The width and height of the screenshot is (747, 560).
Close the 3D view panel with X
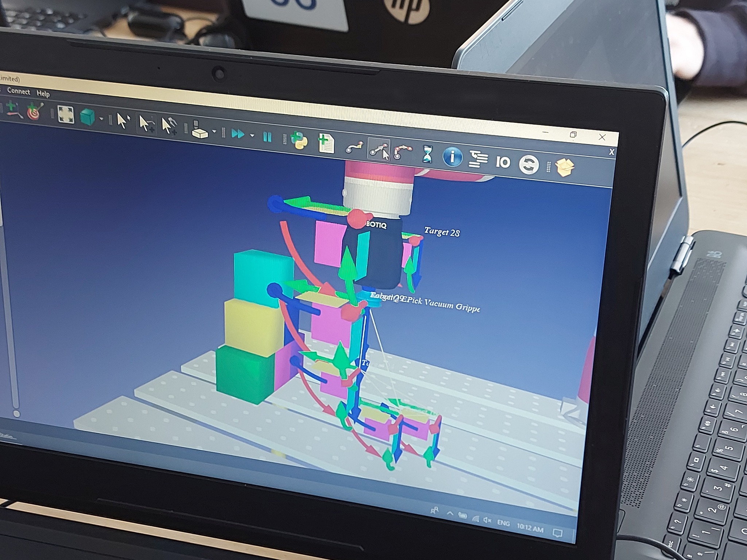(611, 152)
